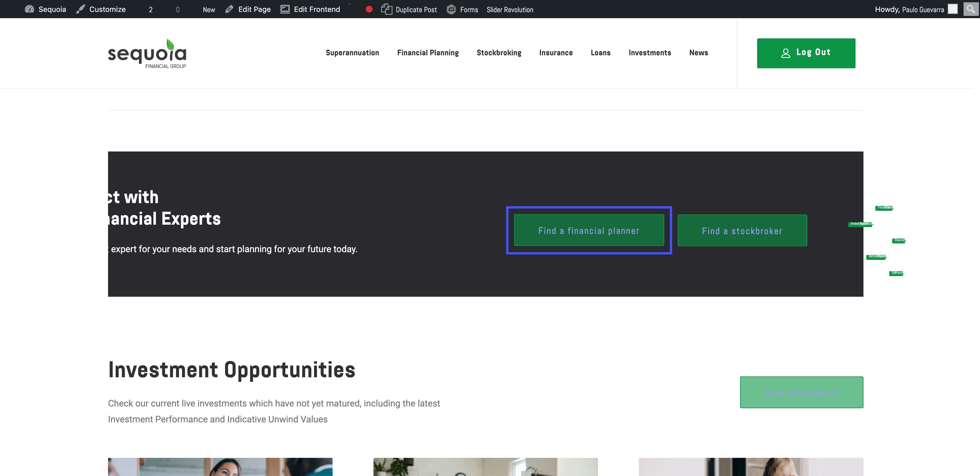Click Find a financial planner button
The image size is (980, 476).
[x=588, y=231]
